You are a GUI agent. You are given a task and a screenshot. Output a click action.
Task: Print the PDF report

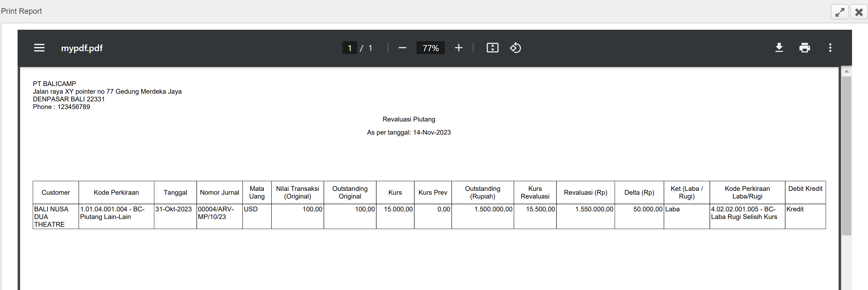pos(804,48)
